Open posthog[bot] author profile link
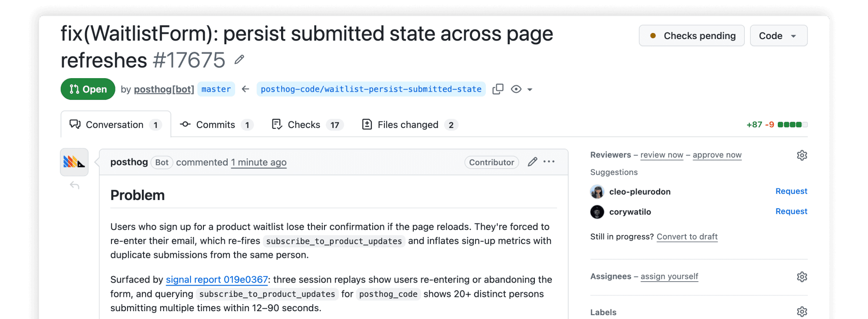The width and height of the screenshot is (868, 319). 164,89
